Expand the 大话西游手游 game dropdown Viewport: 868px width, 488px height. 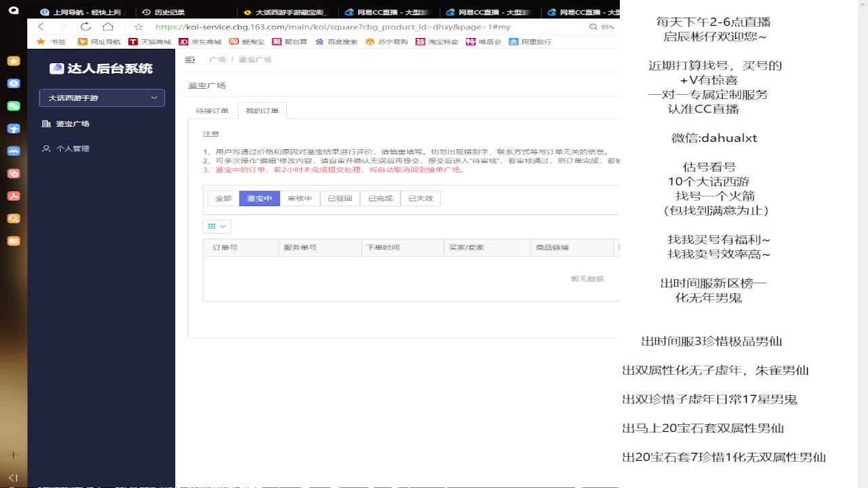point(102,98)
